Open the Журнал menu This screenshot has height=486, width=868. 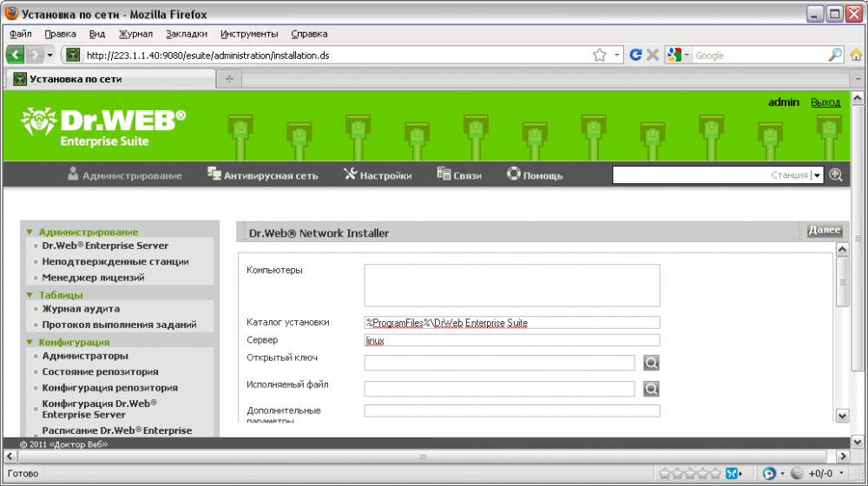[x=135, y=34]
